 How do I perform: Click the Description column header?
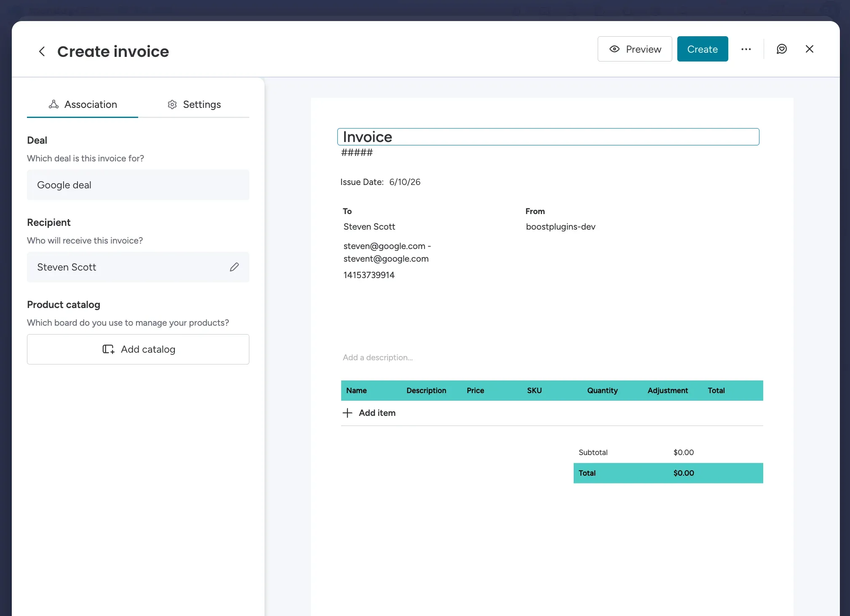tap(426, 391)
